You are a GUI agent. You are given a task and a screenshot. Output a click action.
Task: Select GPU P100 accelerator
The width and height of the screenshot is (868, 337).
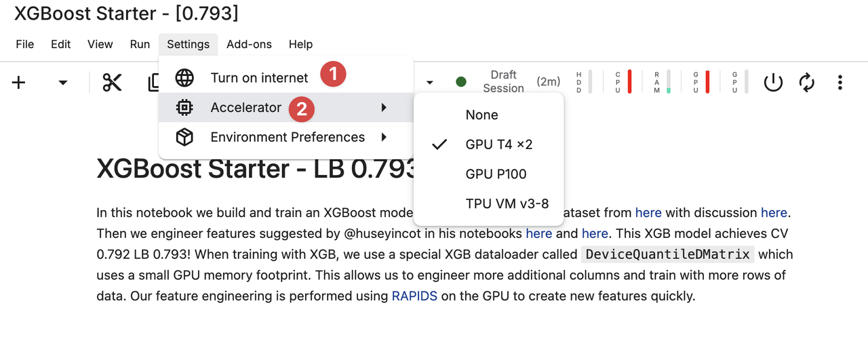[x=488, y=174]
